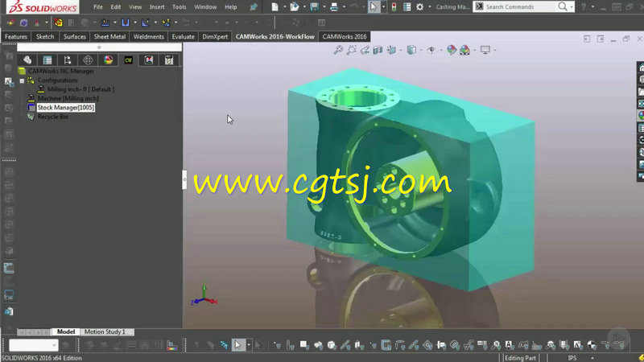Open the empty combo box in bottom toolbar
Image resolution: width=644 pixels, height=362 pixels.
pos(33,345)
